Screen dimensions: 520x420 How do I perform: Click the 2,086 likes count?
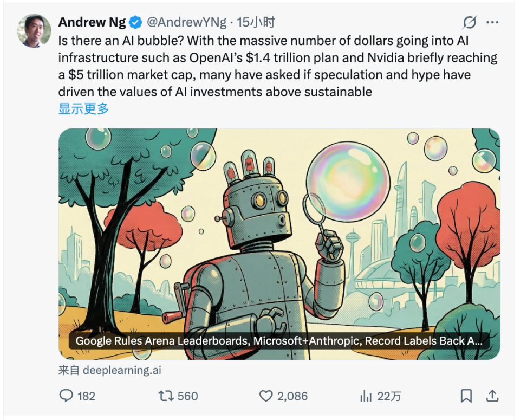(x=292, y=396)
